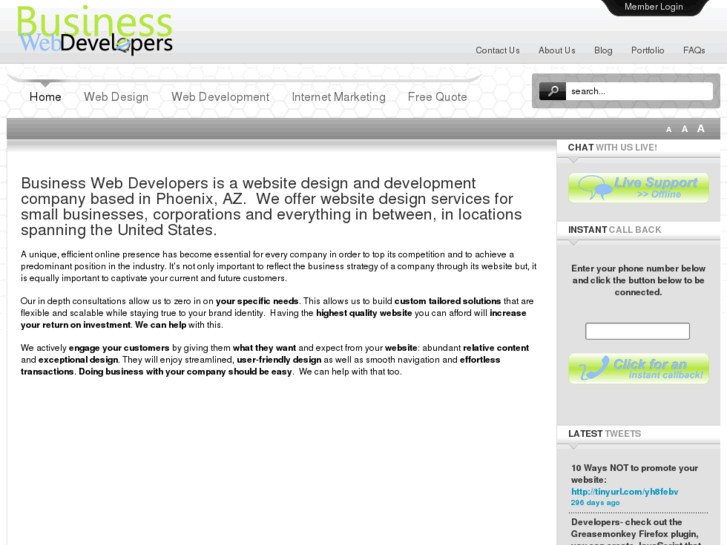
Task: Open the FAQs link
Action: [694, 51]
